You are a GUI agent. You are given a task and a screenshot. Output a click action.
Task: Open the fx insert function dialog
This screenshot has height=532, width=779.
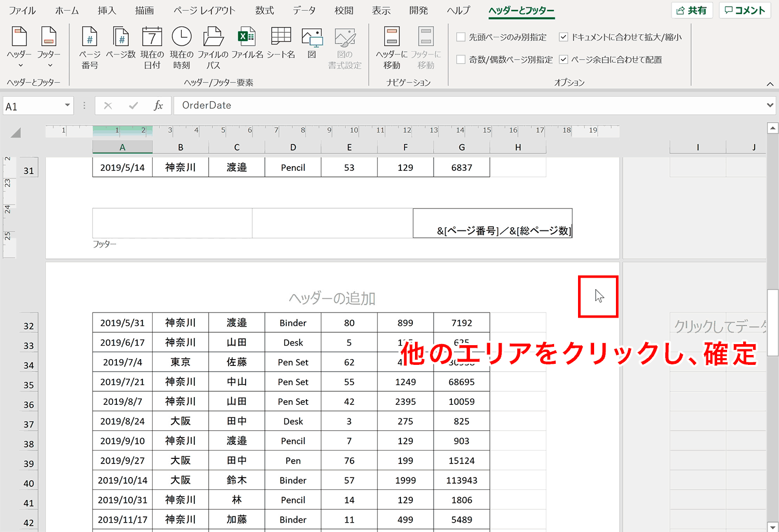(158, 106)
